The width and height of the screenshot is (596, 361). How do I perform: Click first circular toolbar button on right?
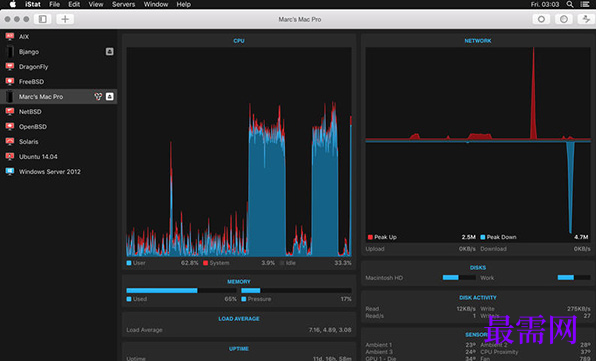point(541,19)
